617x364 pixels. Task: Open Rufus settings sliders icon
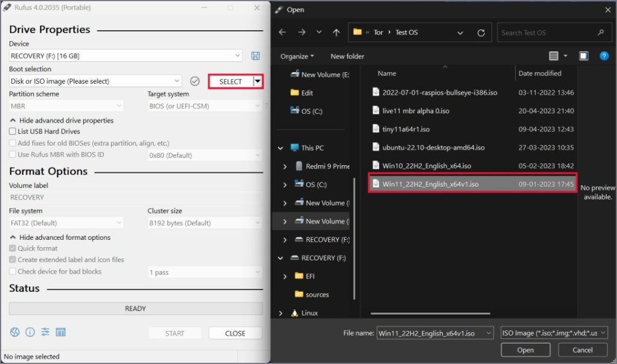[45, 332]
